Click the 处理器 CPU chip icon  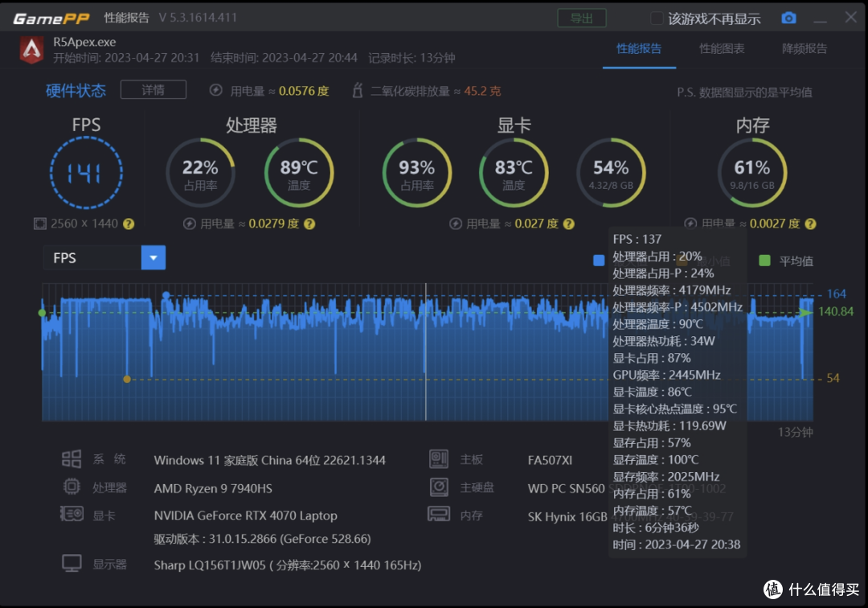tap(72, 487)
